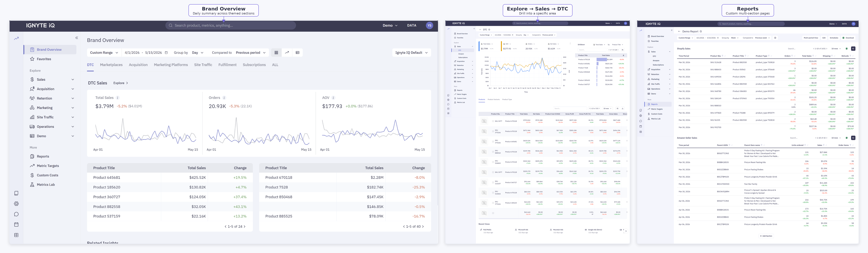Open the settings gear icon in Brand Overview window rail
868x253 pixels.
[x=16, y=204]
